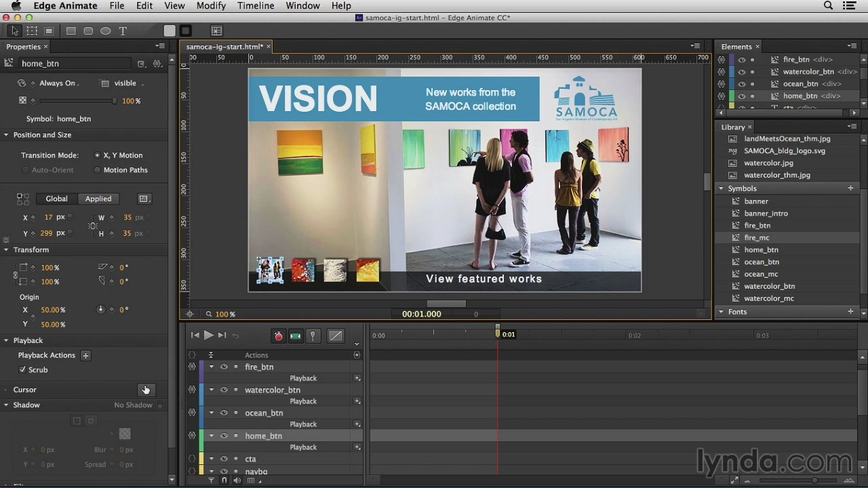The height and width of the screenshot is (488, 868).
Task: Open the background color swatch
Action: (170, 30)
